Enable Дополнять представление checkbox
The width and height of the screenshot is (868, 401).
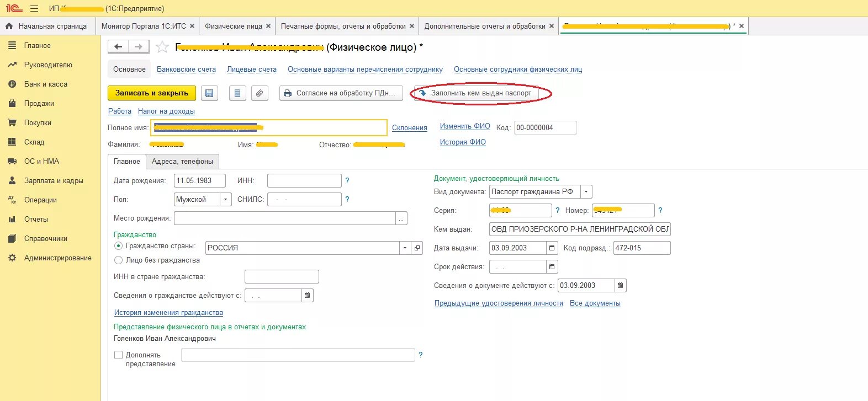118,355
